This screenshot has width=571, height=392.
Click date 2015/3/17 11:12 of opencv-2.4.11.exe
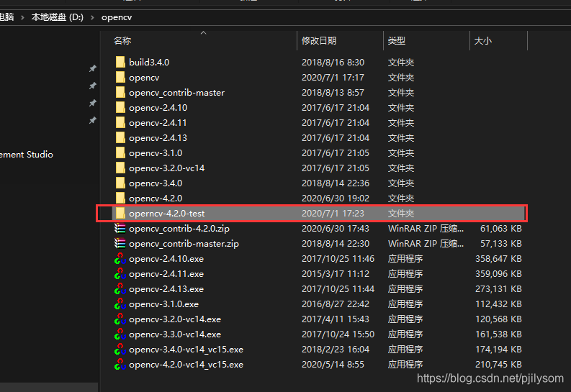click(x=336, y=274)
